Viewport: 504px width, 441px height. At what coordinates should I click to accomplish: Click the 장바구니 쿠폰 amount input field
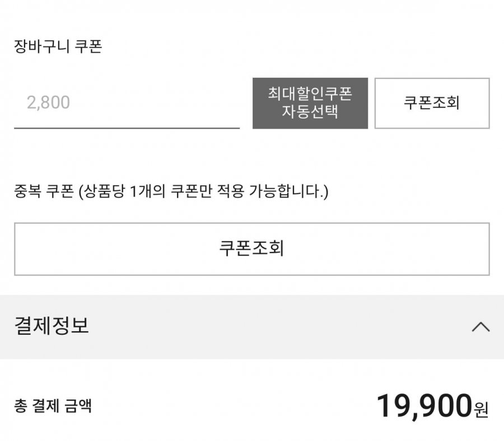pos(127,103)
